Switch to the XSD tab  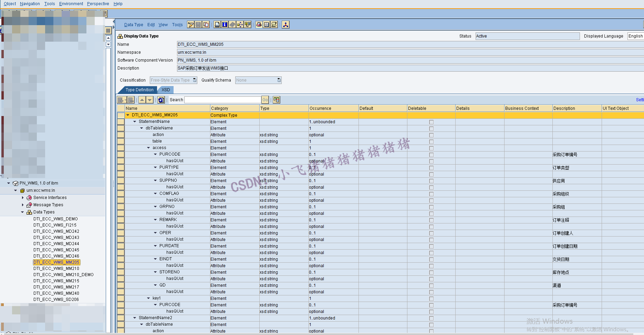165,90
